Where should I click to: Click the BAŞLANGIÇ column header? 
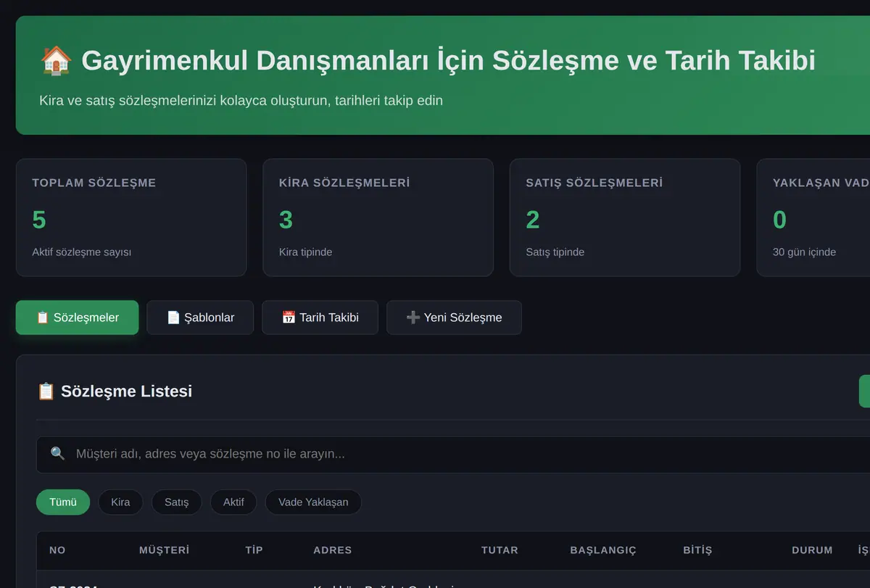tap(603, 550)
